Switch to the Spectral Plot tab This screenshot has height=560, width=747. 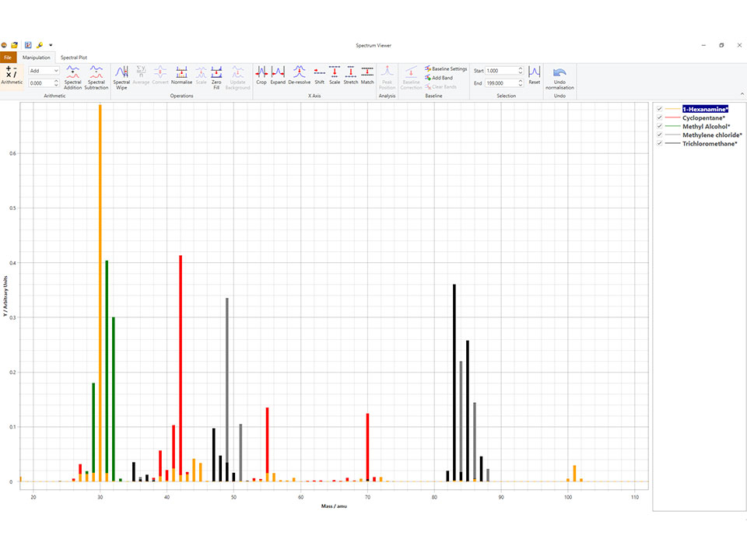click(x=74, y=57)
